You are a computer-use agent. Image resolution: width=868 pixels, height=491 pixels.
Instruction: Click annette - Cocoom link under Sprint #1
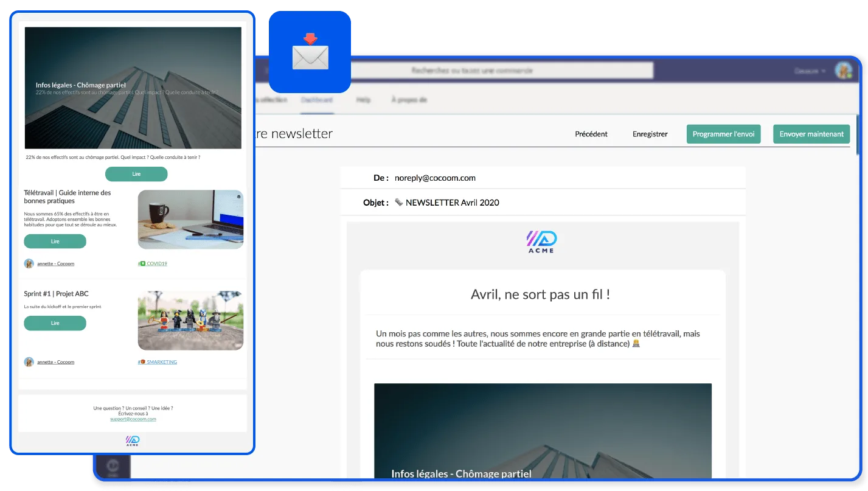pos(55,362)
